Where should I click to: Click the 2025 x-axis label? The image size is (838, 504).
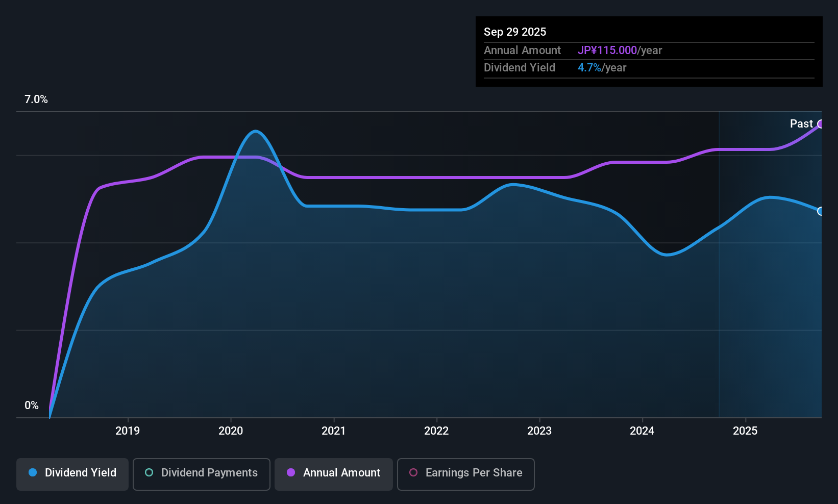[745, 431]
